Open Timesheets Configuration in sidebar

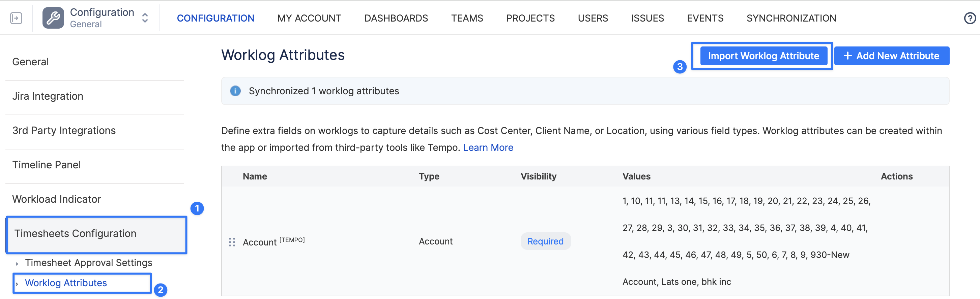coord(75,234)
